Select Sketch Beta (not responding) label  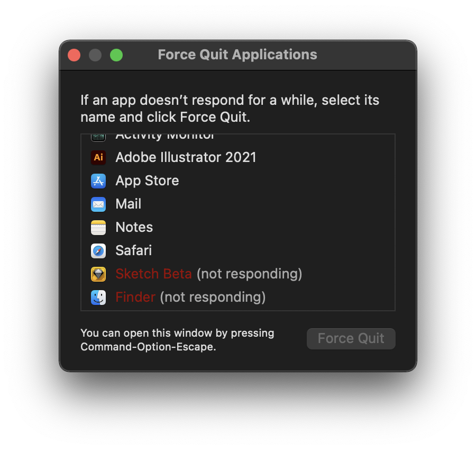(209, 274)
